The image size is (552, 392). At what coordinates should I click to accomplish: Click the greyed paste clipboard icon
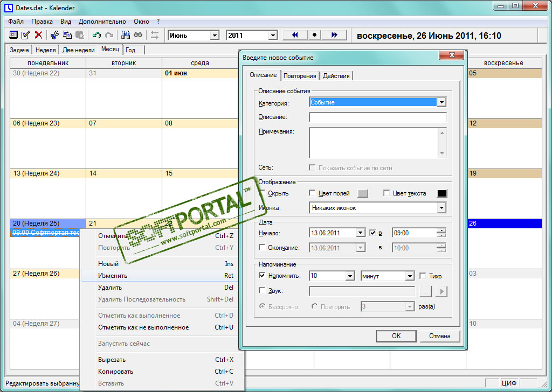point(80,35)
